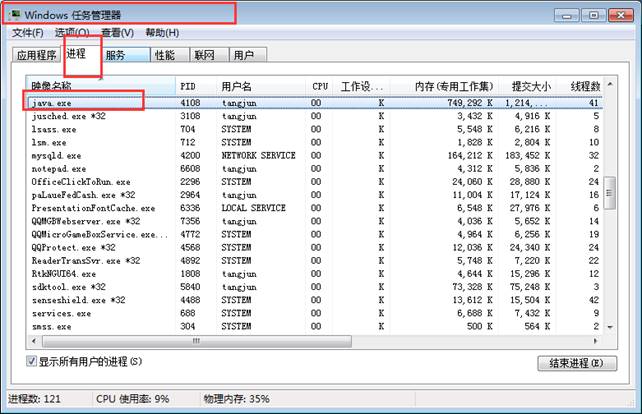Sort by 映像名称 column header

tap(101, 86)
